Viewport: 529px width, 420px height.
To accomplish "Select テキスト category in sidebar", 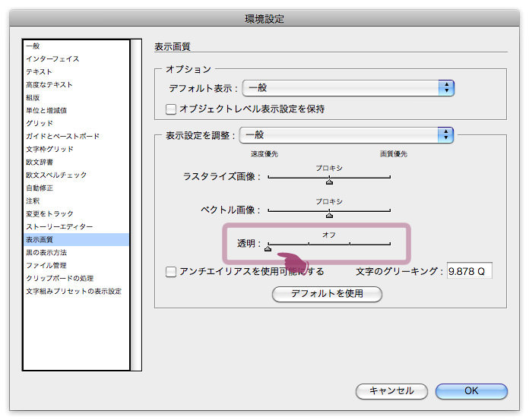I will 77,72.
